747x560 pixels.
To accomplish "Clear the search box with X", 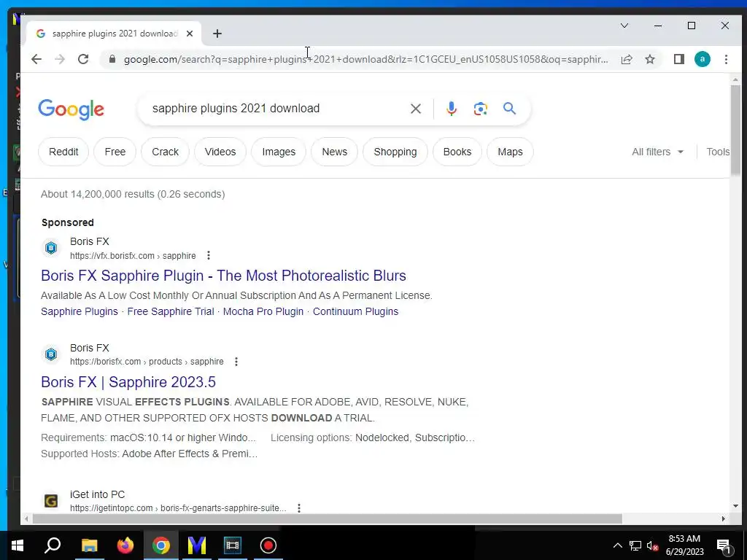I will coord(415,109).
